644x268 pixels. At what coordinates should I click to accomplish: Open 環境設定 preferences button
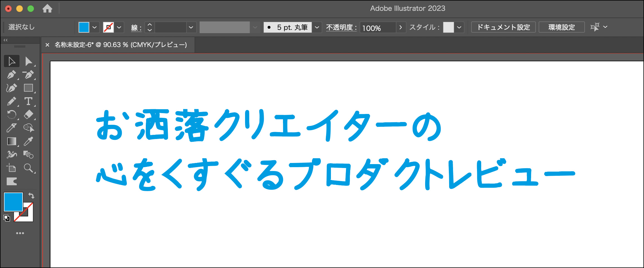click(561, 27)
